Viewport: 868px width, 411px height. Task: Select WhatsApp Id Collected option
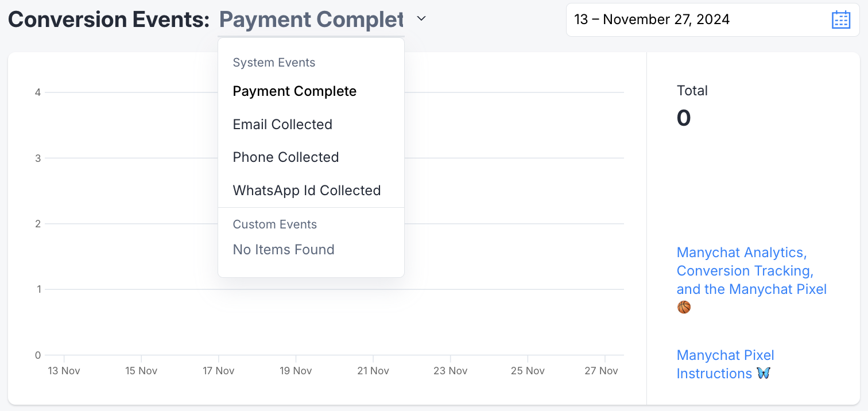307,191
